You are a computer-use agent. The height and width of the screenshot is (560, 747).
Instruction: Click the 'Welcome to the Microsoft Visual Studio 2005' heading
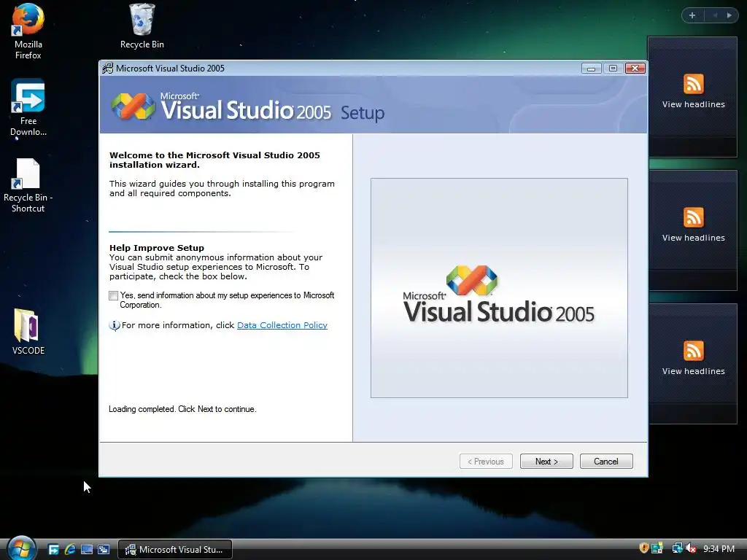(215, 160)
